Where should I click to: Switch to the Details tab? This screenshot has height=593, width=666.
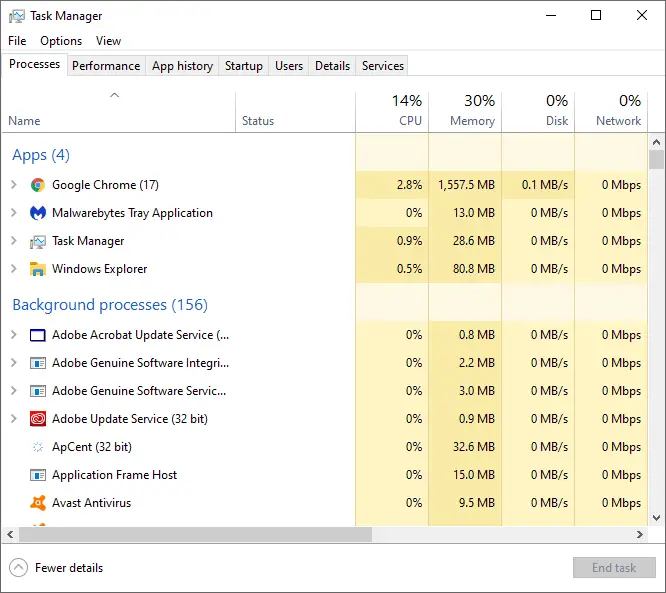[332, 66]
